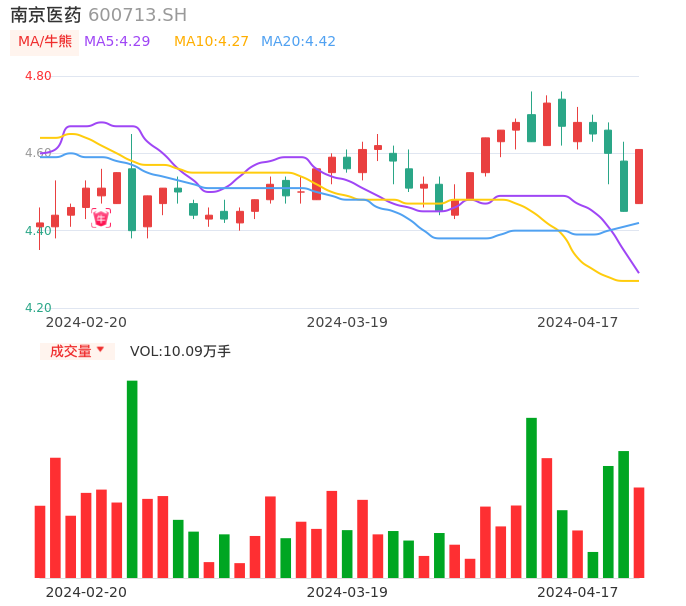686x606 pixels.
Task: Click the last red volume bar on the right
Action: 639,532
